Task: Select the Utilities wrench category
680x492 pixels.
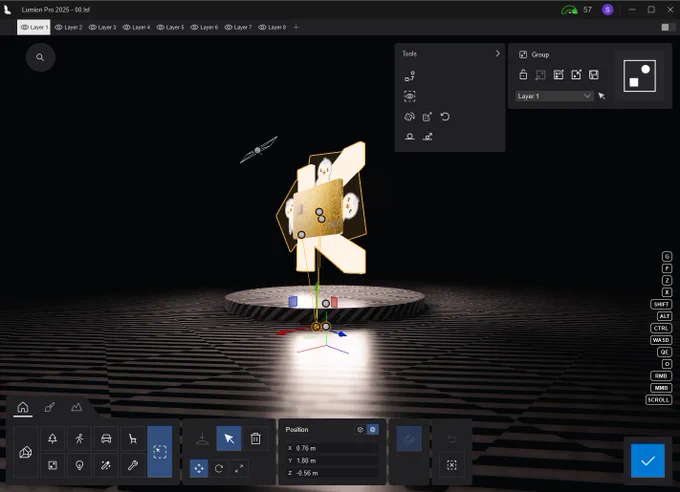Action: pyautogui.click(x=133, y=465)
